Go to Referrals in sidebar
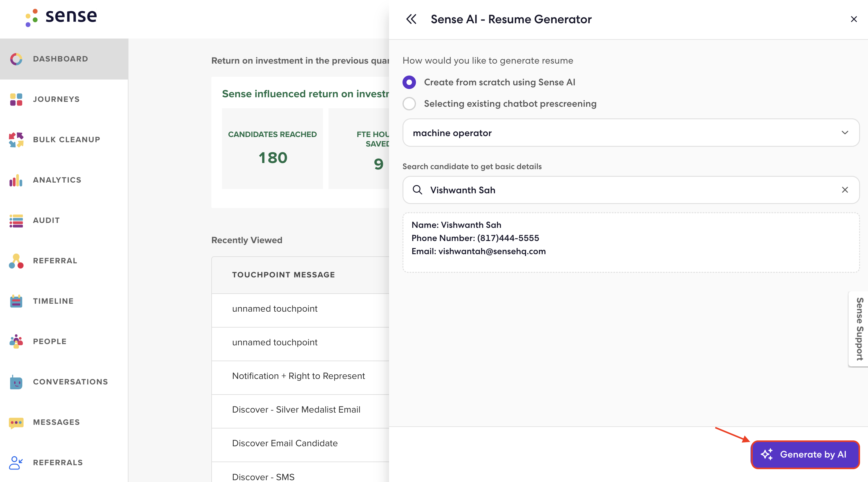Image resolution: width=868 pixels, height=482 pixels. point(58,462)
